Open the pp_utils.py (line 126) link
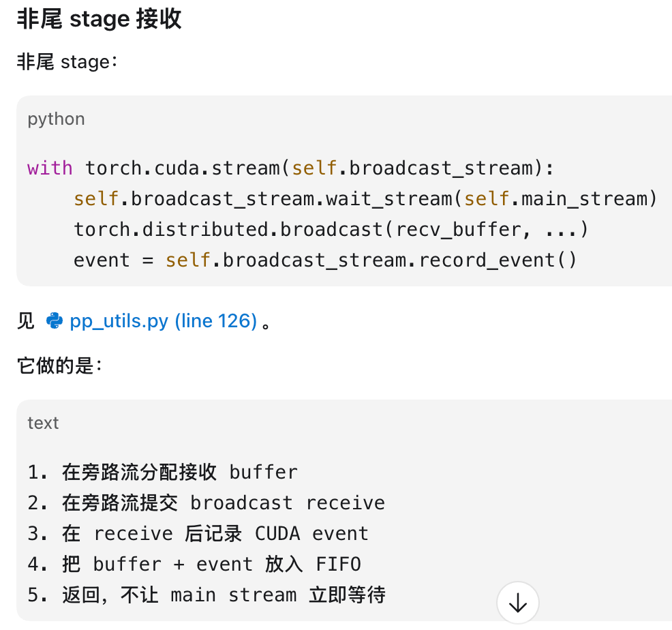The height and width of the screenshot is (630, 672). tap(164, 321)
